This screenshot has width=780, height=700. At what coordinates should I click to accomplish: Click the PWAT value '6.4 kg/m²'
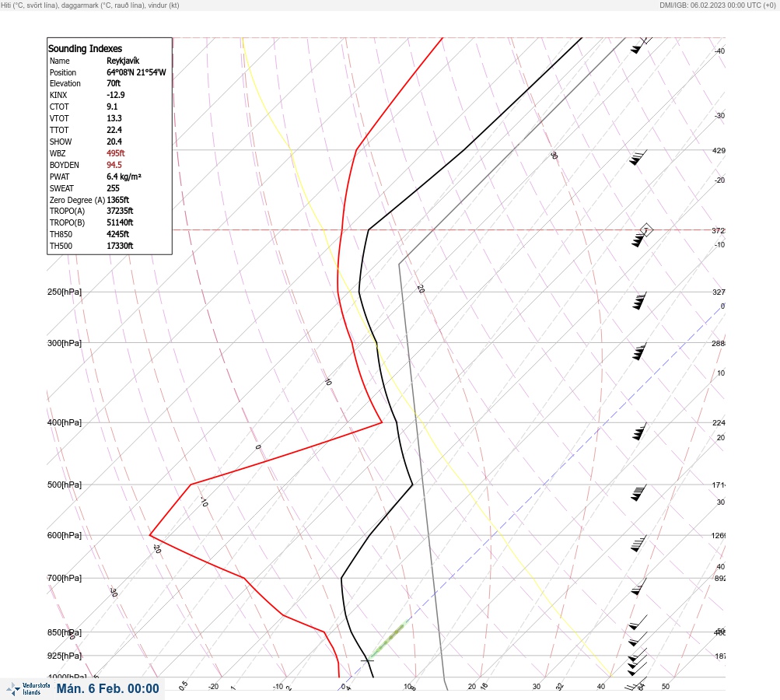pyautogui.click(x=124, y=177)
